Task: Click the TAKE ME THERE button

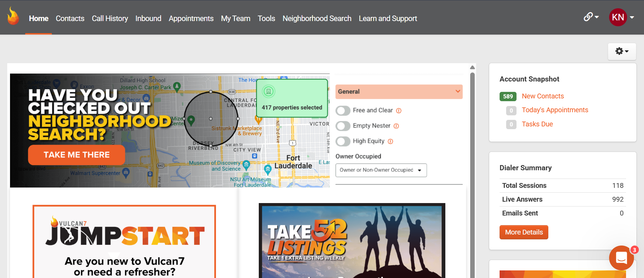Action: click(x=76, y=155)
